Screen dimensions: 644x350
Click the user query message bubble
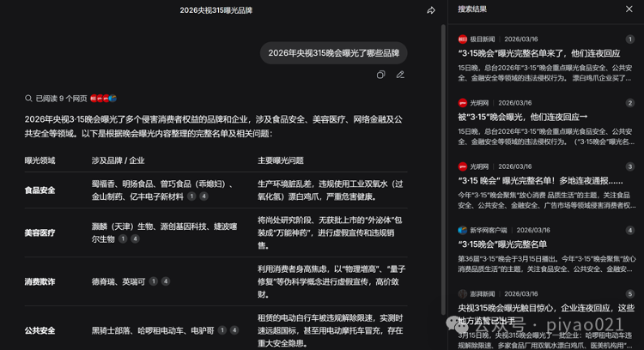pyautogui.click(x=334, y=53)
